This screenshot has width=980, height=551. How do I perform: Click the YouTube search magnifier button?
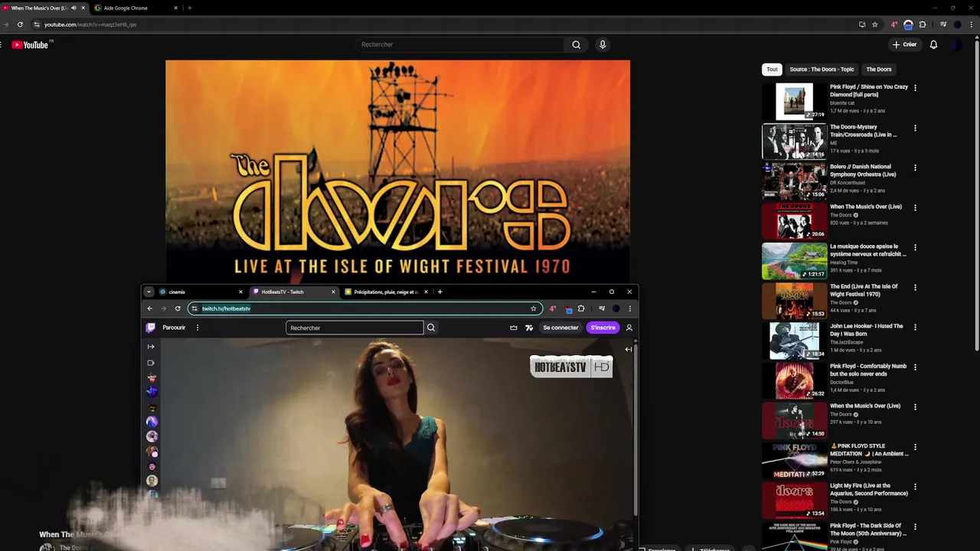point(577,44)
